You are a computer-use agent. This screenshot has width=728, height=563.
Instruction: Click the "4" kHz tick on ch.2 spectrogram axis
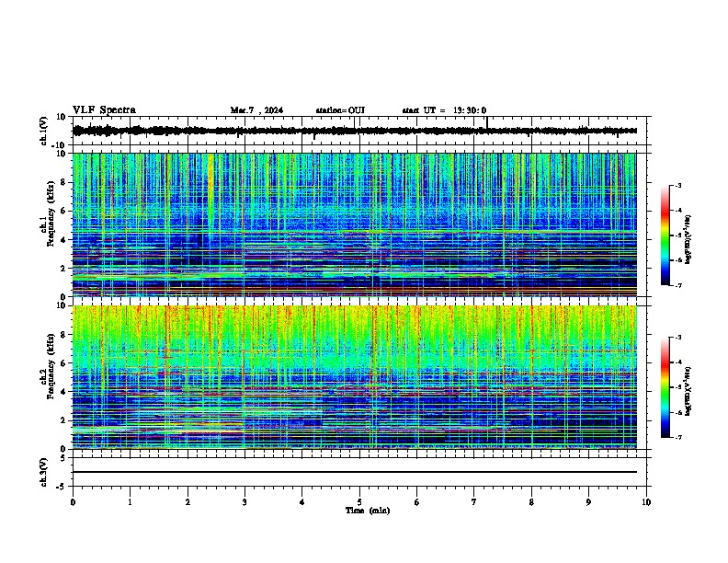click(x=63, y=392)
